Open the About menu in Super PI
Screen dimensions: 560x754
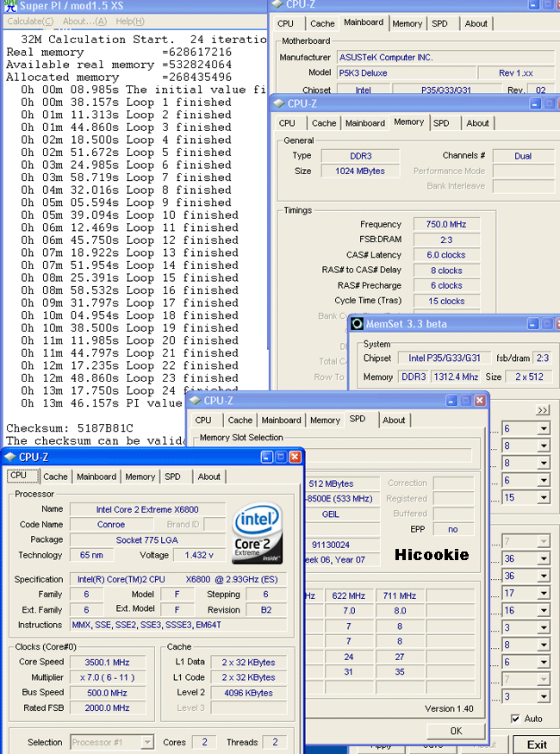point(84,22)
